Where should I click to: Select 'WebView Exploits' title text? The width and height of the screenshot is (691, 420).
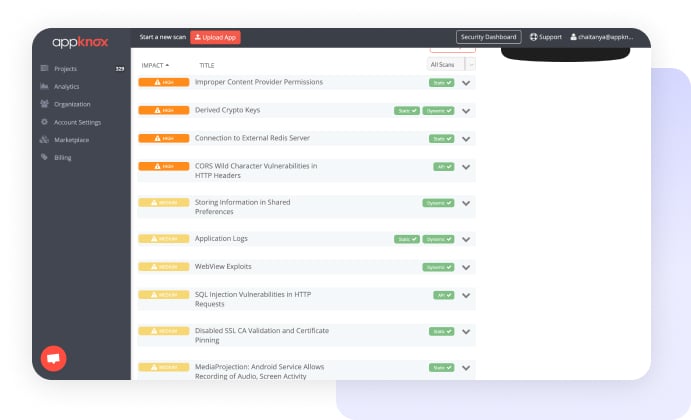(x=223, y=267)
